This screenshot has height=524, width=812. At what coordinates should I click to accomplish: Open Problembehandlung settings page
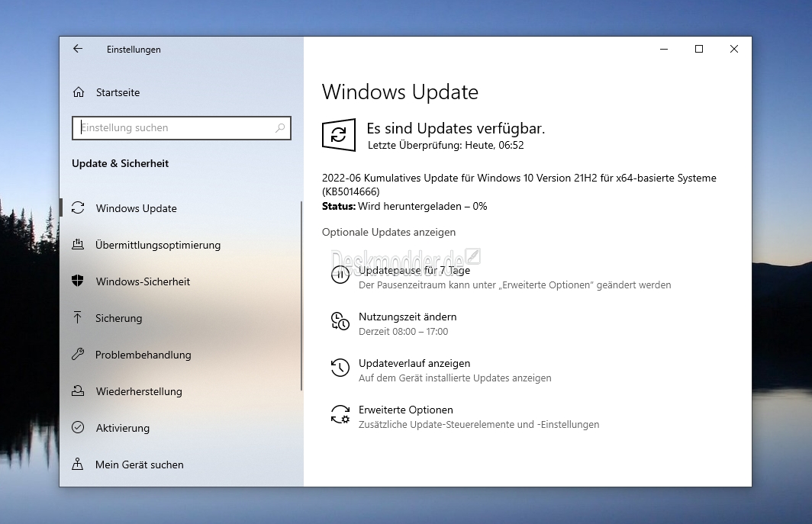point(143,355)
